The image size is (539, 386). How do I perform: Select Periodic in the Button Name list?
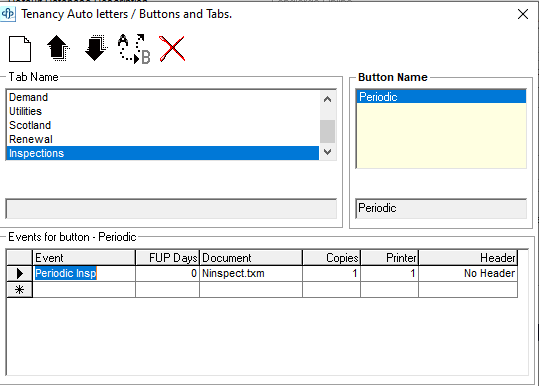coord(441,97)
